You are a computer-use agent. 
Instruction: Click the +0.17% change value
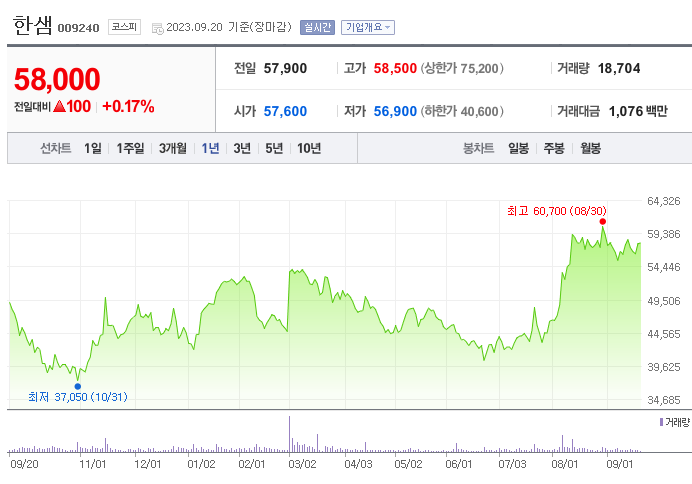(128, 106)
